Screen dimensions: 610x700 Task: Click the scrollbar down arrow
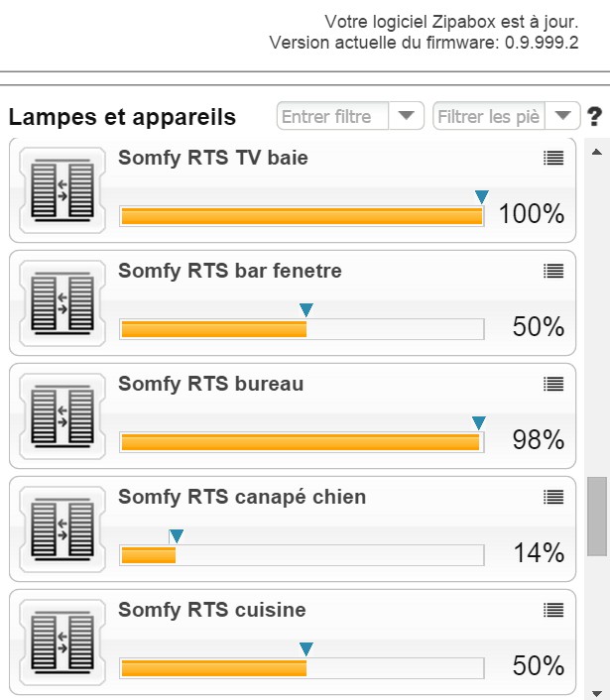[596, 693]
